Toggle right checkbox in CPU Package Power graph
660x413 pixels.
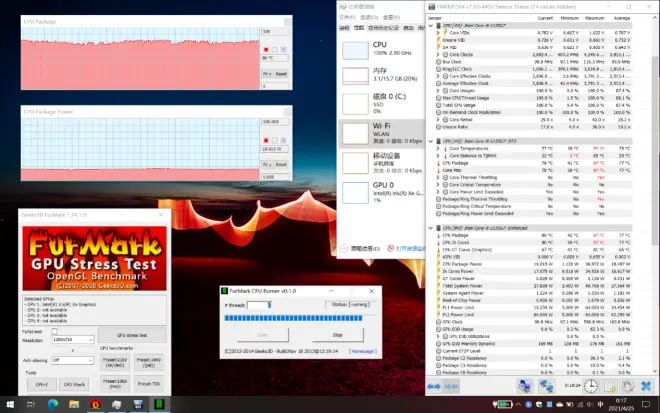coord(283,140)
